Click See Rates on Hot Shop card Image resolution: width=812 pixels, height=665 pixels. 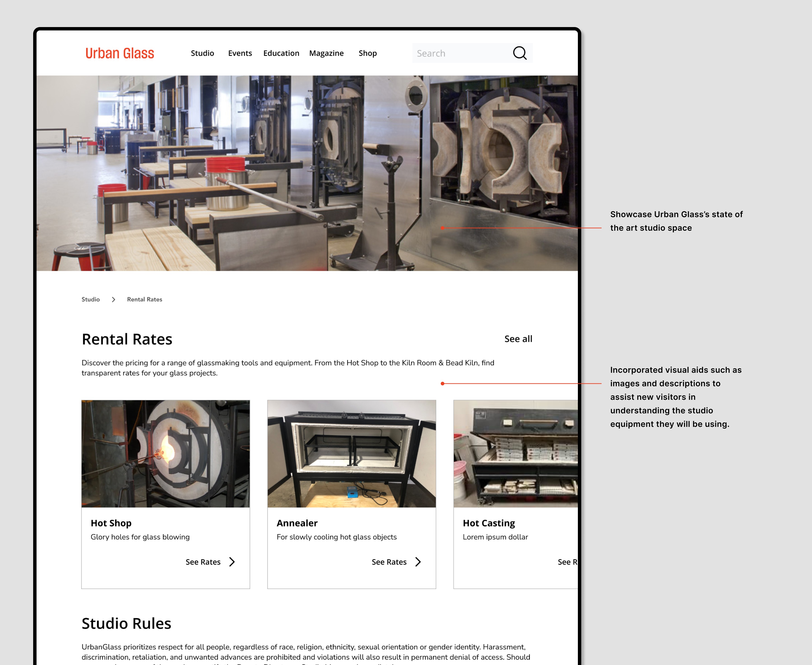pos(203,562)
